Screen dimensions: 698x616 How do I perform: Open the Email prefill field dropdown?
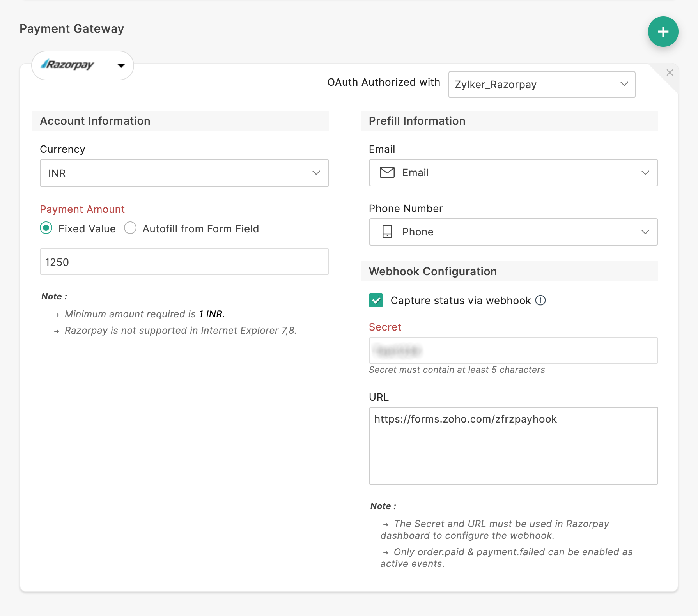pos(513,173)
